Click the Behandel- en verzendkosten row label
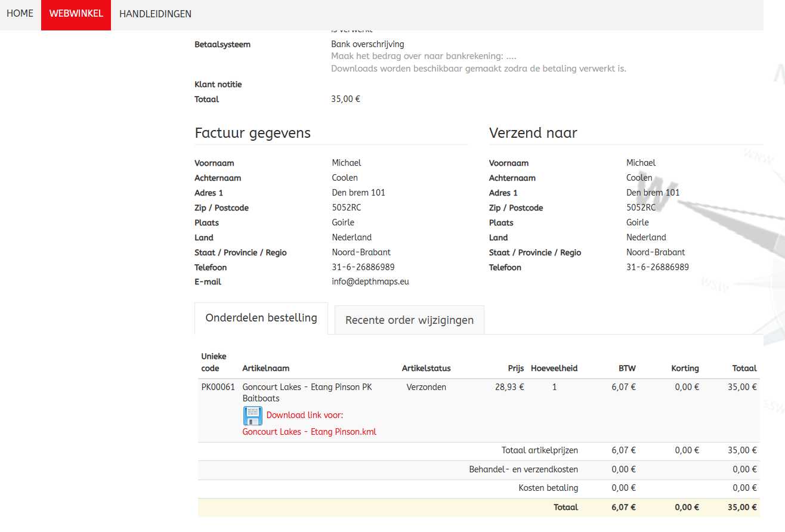The image size is (785, 532). [523, 469]
